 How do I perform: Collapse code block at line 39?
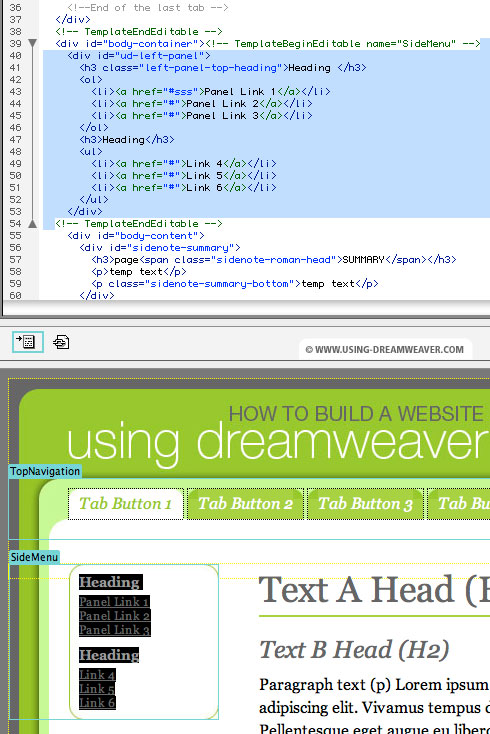[x=32, y=44]
